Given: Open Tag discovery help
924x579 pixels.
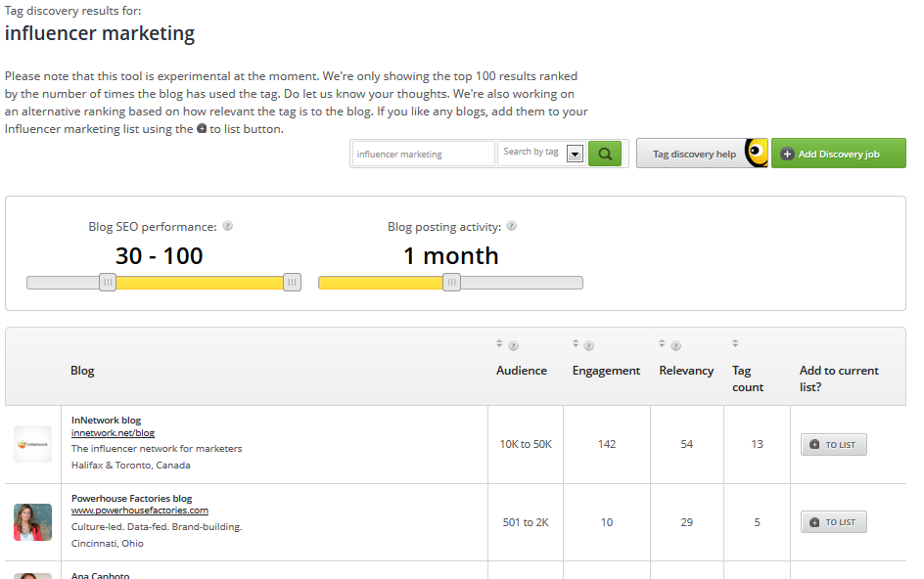Looking at the screenshot, I should 694,154.
